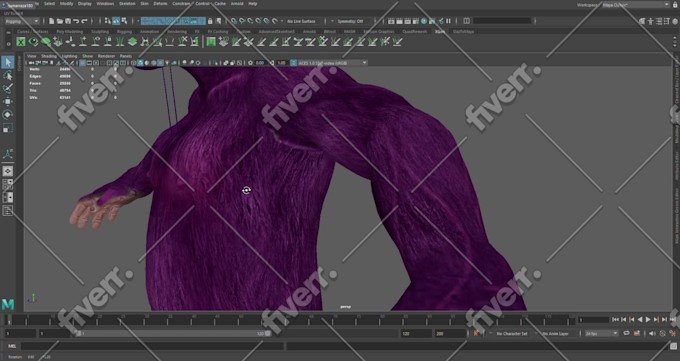Click the range slider bar handle
Viewport: 680px width, 361px height.
click(173, 333)
